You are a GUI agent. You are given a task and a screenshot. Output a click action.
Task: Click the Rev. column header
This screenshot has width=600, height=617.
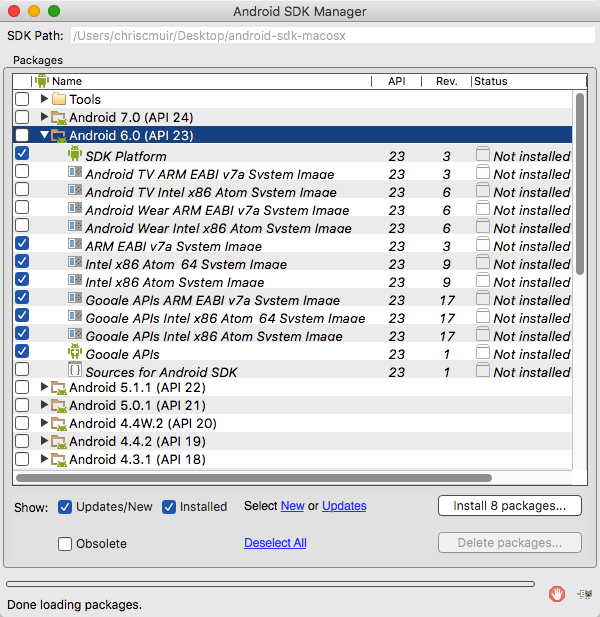pyautogui.click(x=447, y=81)
